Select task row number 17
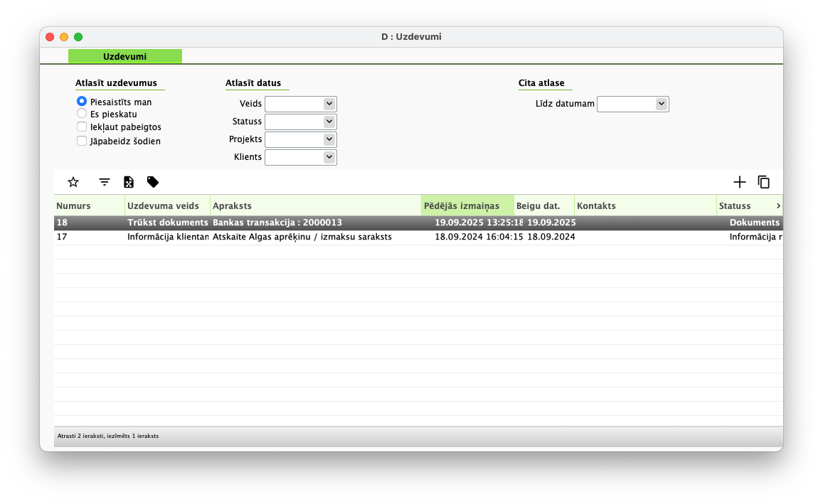The image size is (823, 504). click(x=285, y=237)
